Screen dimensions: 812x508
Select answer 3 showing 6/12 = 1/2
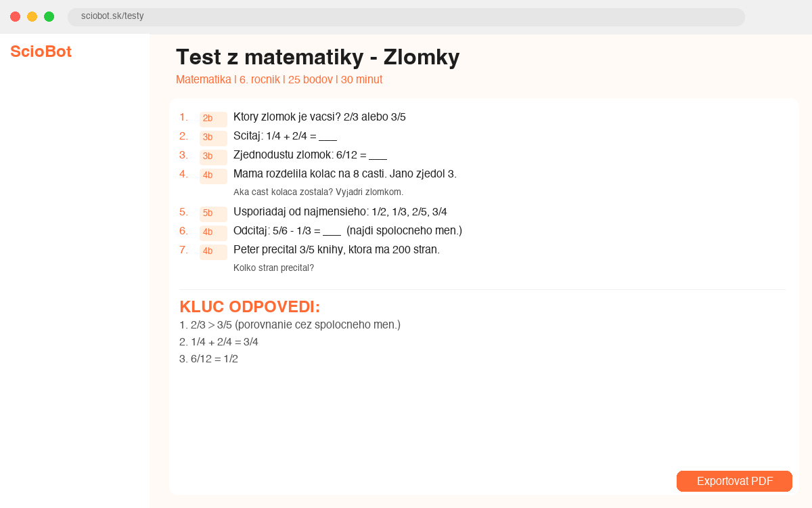point(208,359)
